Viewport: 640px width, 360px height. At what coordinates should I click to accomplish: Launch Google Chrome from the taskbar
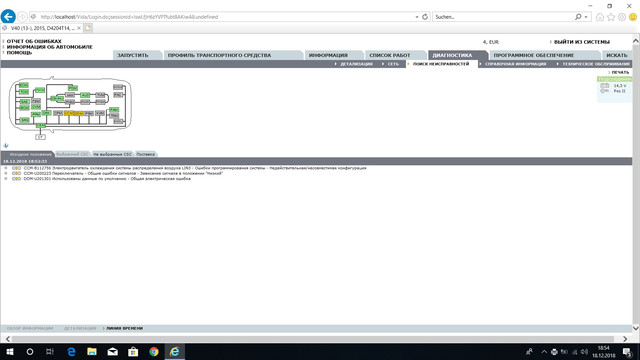[154, 351]
